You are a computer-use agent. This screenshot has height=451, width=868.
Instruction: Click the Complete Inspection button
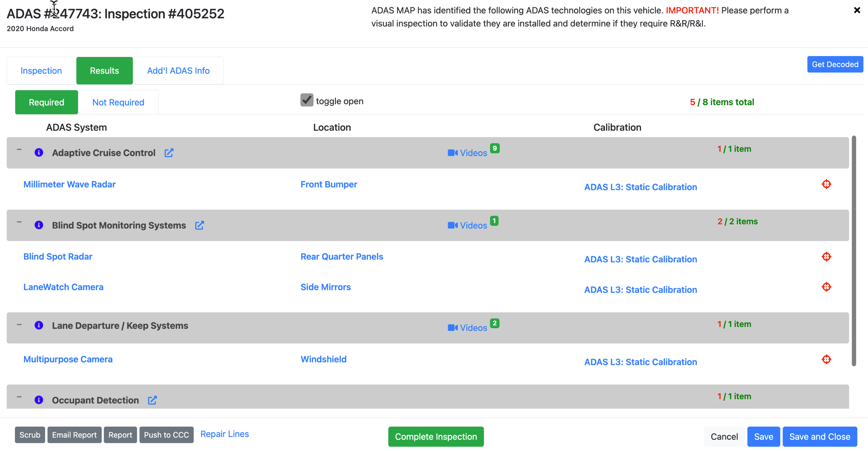[436, 437]
